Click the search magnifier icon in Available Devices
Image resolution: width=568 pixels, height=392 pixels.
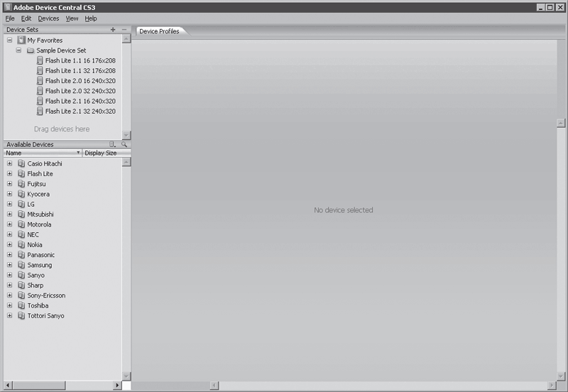(124, 144)
